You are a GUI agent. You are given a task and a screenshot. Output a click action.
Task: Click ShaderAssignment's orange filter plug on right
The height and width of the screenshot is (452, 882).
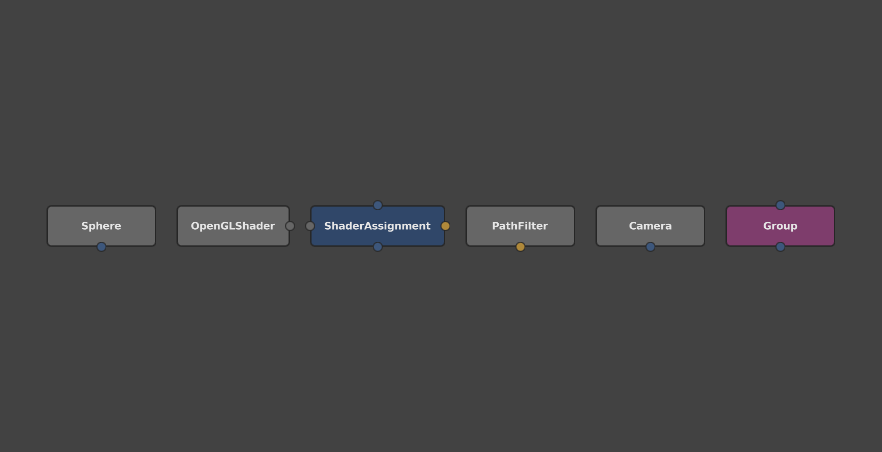pos(445,226)
